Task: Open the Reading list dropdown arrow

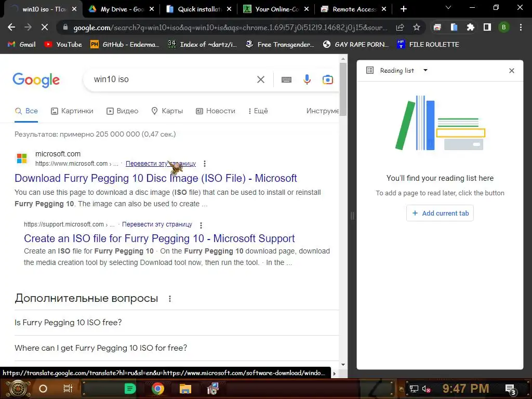Action: (425, 70)
